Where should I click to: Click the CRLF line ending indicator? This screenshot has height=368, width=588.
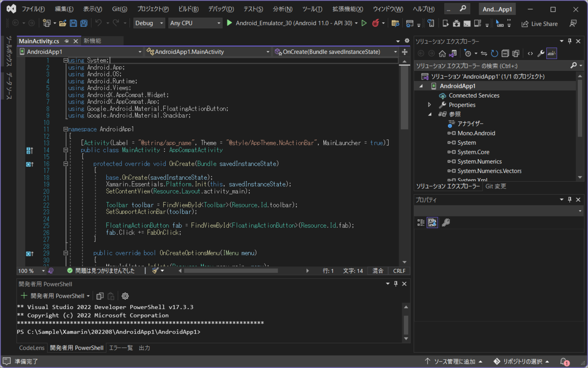pos(399,271)
